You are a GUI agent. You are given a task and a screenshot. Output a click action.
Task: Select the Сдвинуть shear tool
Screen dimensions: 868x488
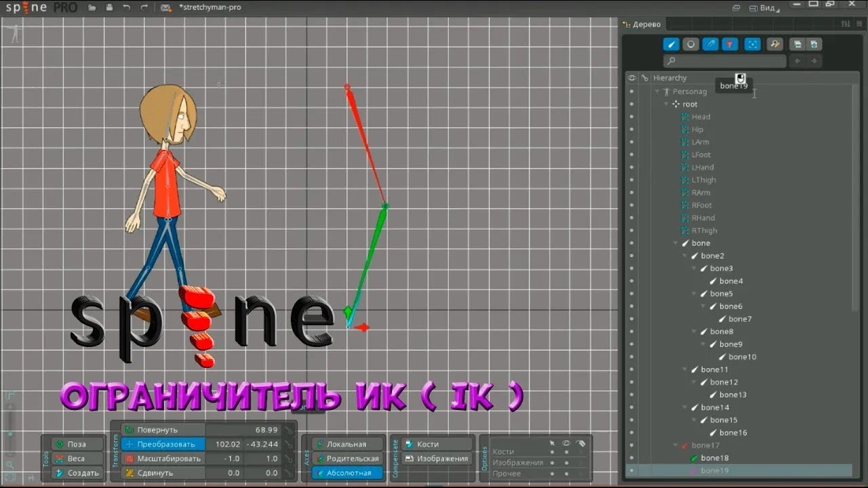pyautogui.click(x=163, y=472)
